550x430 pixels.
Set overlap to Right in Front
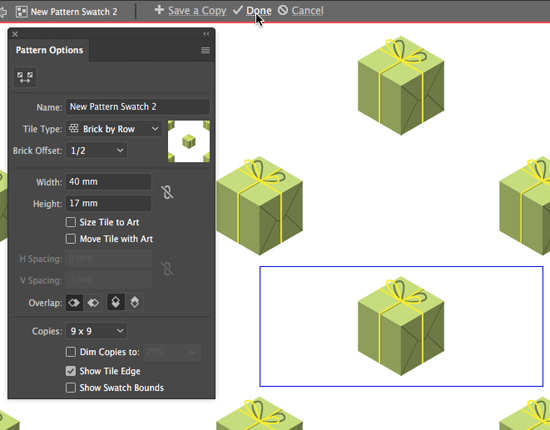click(x=93, y=303)
